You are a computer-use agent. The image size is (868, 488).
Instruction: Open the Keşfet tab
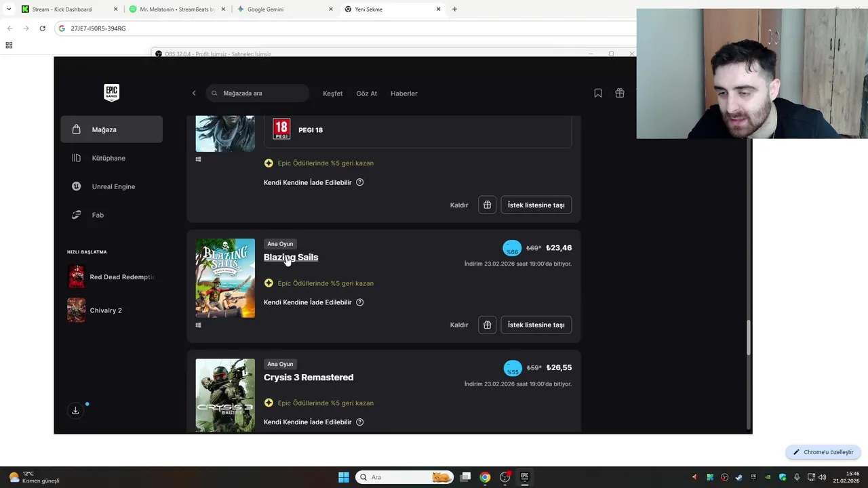click(332, 94)
